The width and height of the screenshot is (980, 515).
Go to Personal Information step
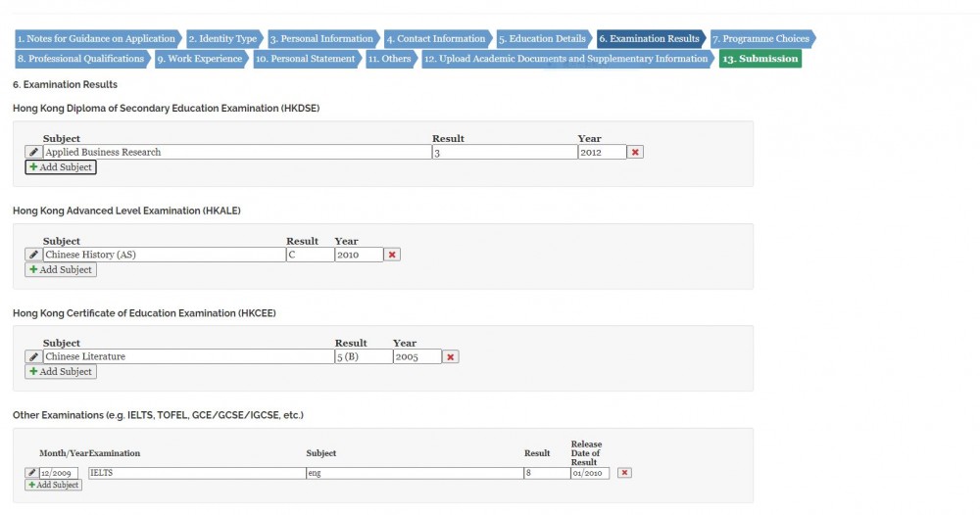coord(321,39)
